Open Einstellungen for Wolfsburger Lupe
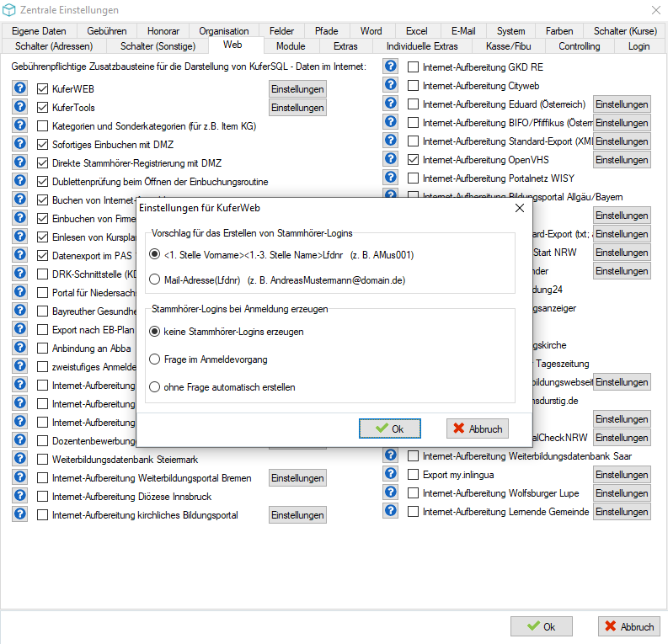The image size is (668, 644). pos(622,493)
